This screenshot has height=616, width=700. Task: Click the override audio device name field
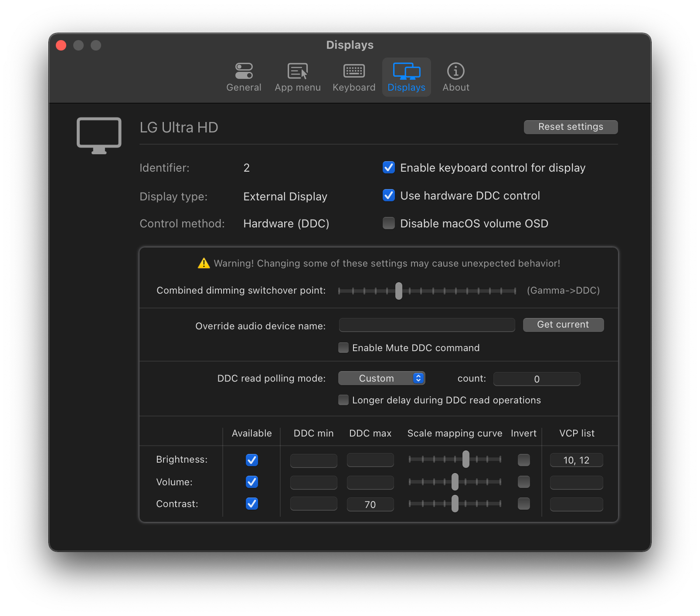pyautogui.click(x=426, y=325)
